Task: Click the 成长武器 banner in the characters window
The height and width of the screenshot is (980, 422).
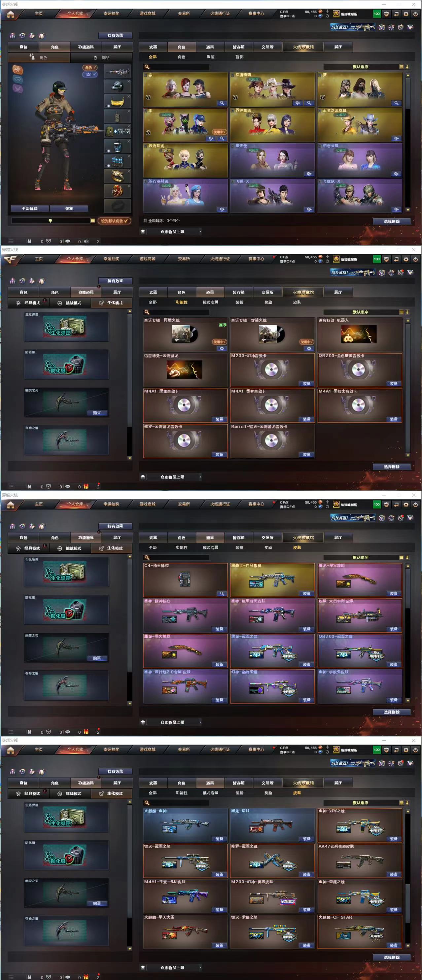Action: [353, 27]
